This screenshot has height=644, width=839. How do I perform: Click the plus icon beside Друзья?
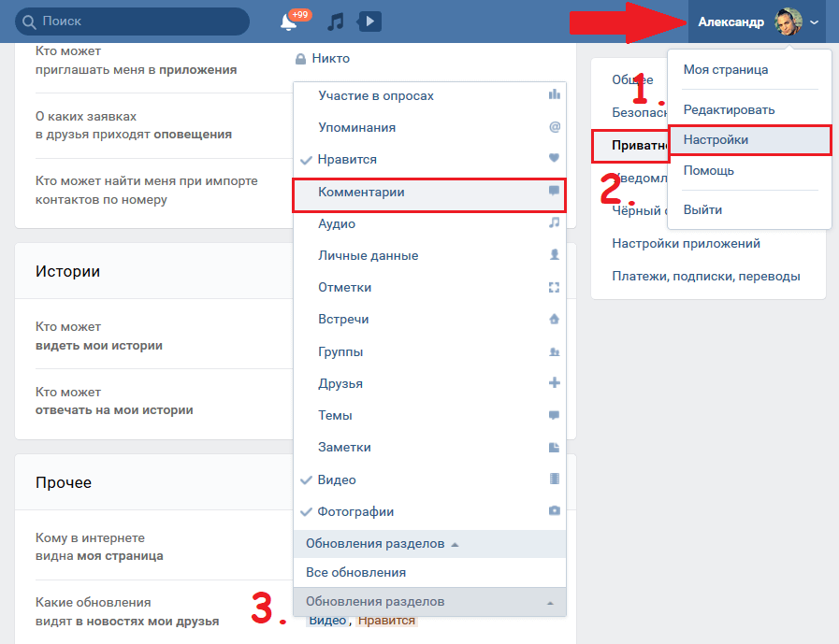point(555,383)
